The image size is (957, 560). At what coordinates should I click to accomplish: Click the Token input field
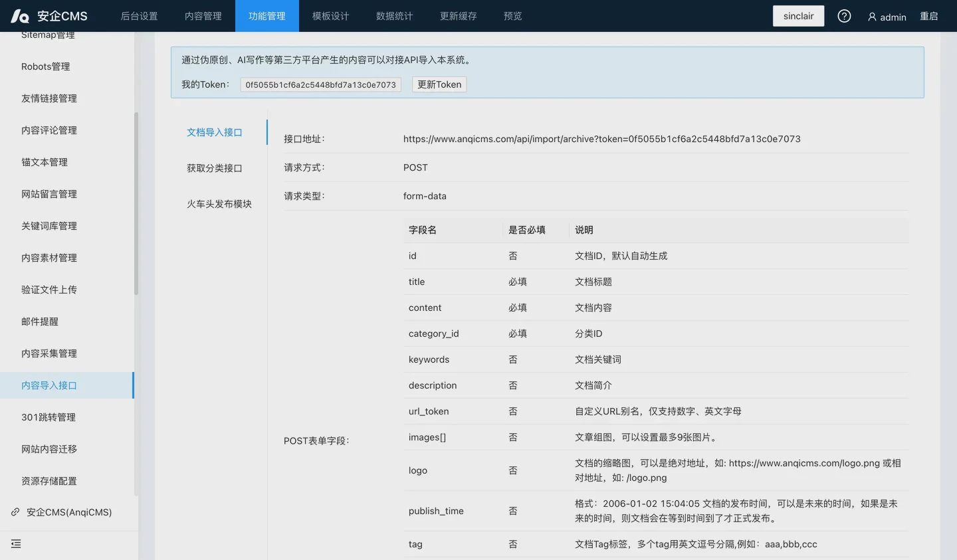point(320,84)
